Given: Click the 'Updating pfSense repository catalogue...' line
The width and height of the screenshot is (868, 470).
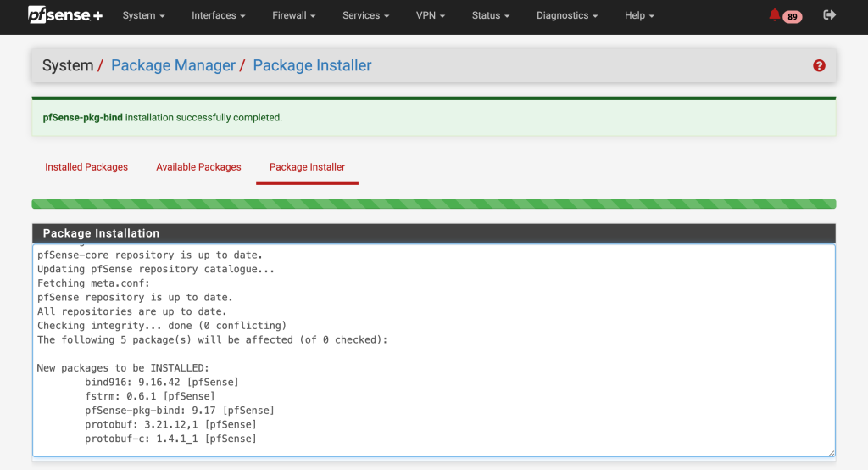Looking at the screenshot, I should click(156, 269).
